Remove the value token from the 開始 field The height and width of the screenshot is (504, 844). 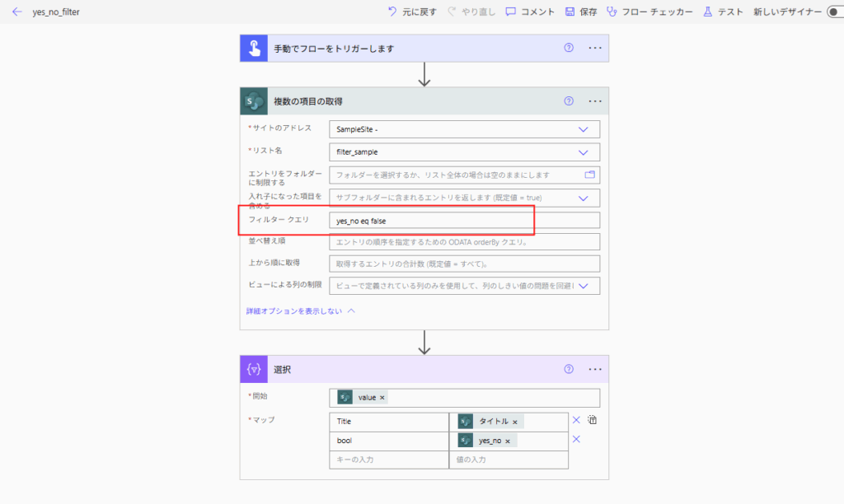tap(382, 398)
